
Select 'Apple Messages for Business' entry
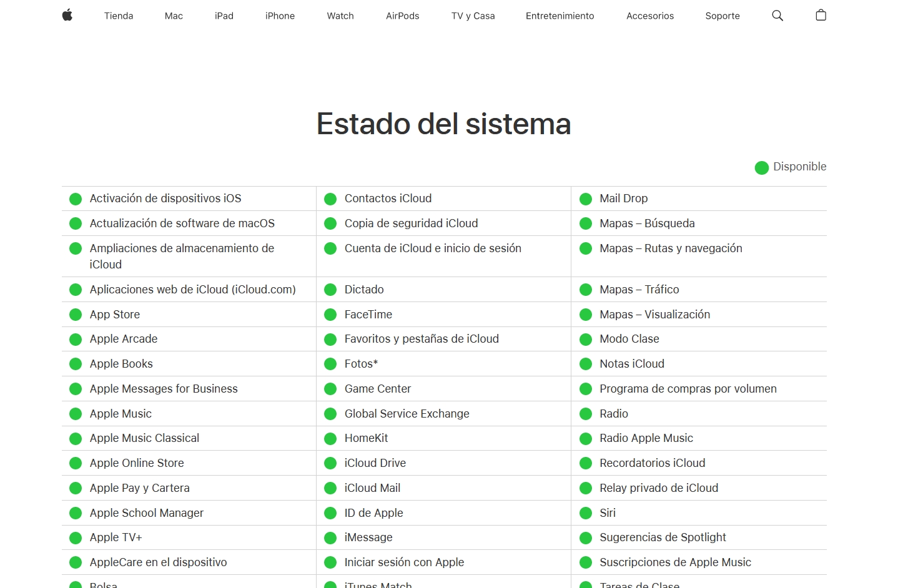pos(164,389)
